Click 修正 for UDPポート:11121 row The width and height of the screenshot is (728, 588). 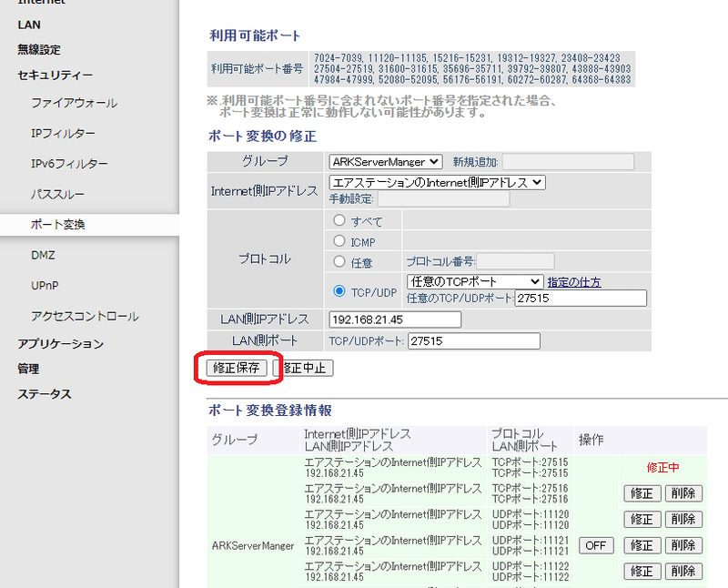pyautogui.click(x=642, y=545)
